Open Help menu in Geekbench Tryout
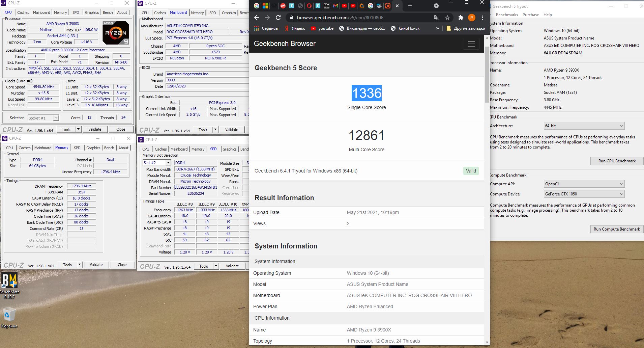Screen dimensions: 644x348 (x=548, y=15)
